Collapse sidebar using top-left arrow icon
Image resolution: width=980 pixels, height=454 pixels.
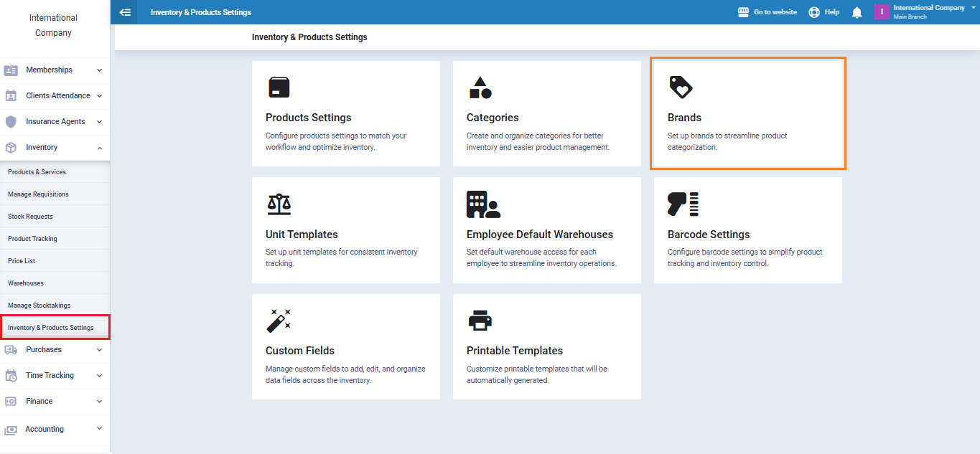(x=125, y=12)
